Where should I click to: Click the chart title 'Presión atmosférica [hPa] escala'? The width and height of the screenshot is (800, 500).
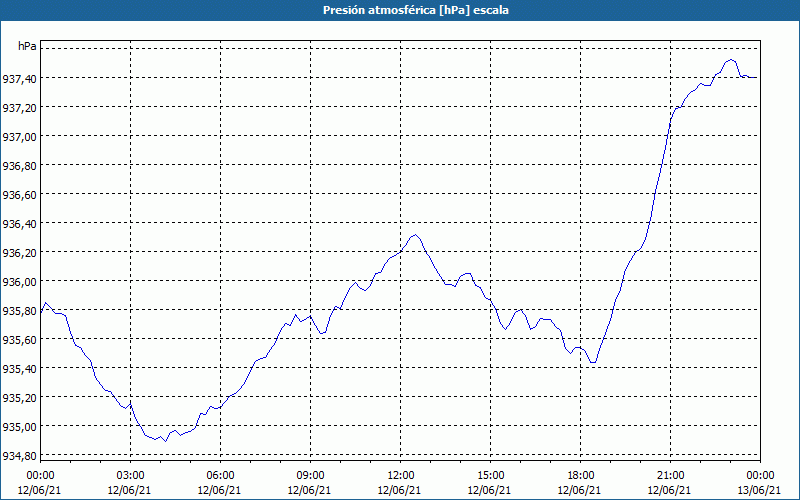[415, 10]
